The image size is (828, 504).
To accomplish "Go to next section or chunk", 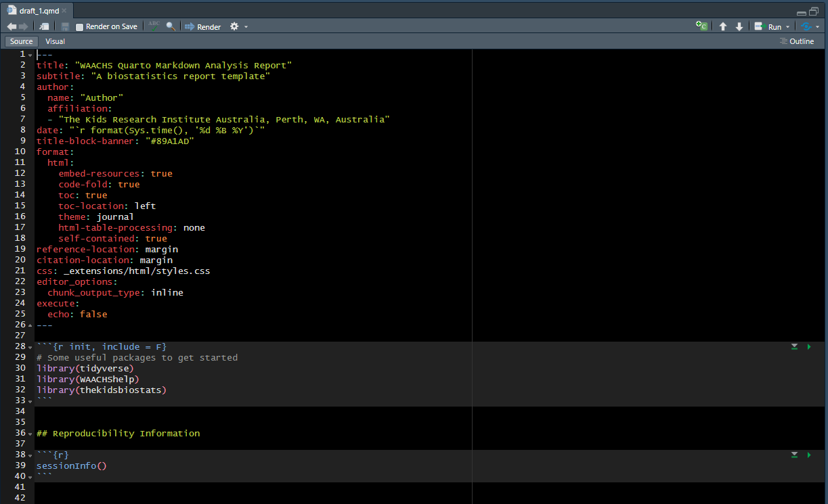I will [x=739, y=26].
